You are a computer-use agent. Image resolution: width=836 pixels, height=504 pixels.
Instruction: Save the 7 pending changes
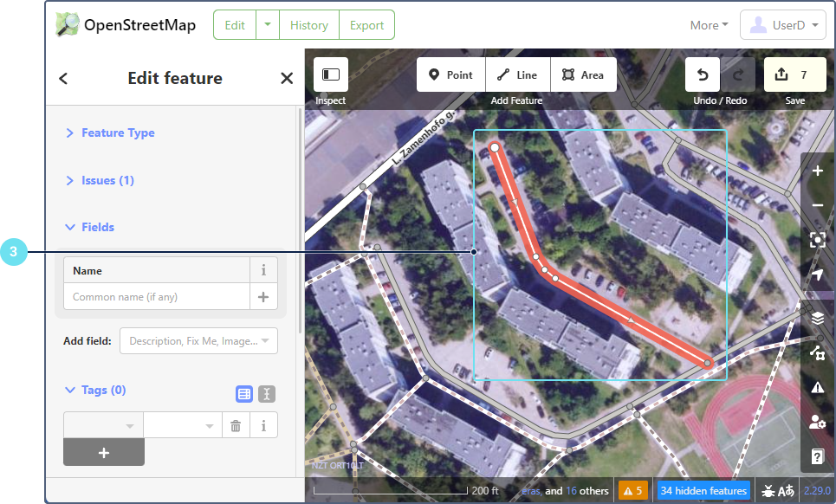click(x=794, y=75)
